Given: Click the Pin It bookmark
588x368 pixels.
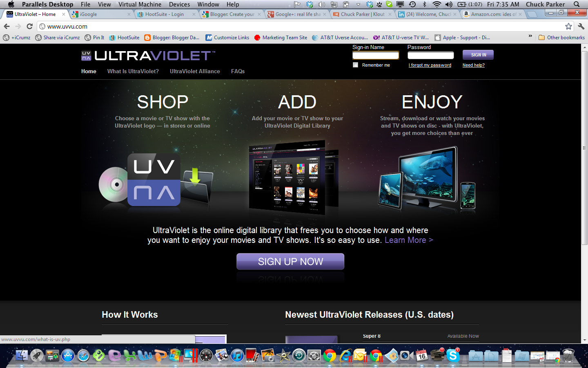Looking at the screenshot, I should click(x=94, y=38).
